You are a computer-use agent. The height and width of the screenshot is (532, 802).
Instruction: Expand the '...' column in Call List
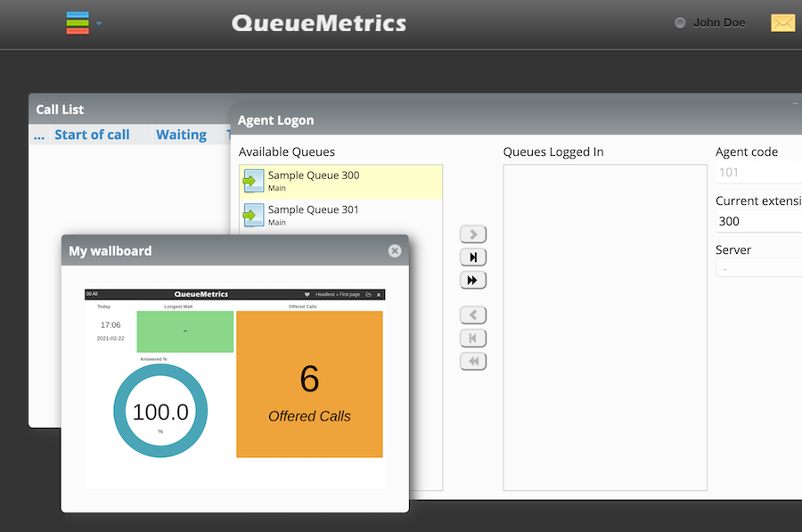(38, 135)
